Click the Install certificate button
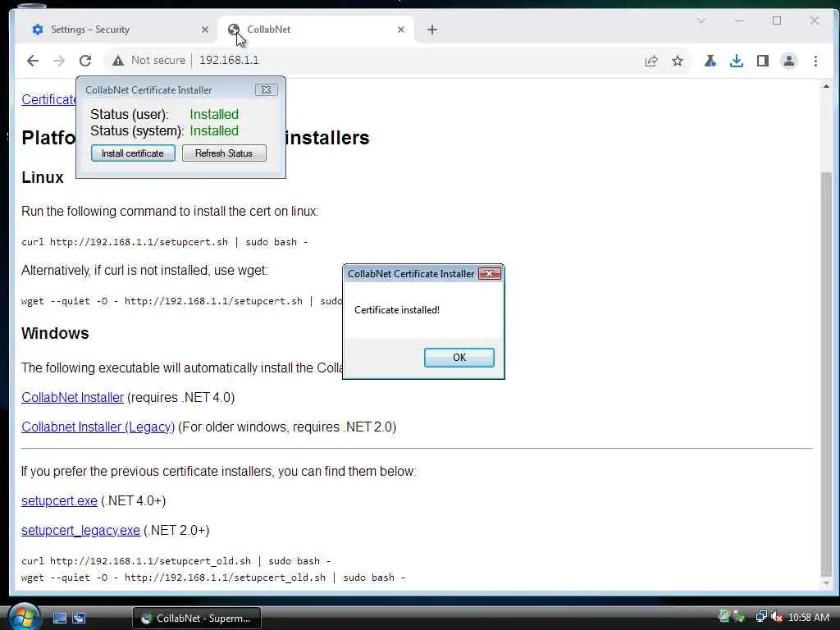840x630 pixels. 133,153
